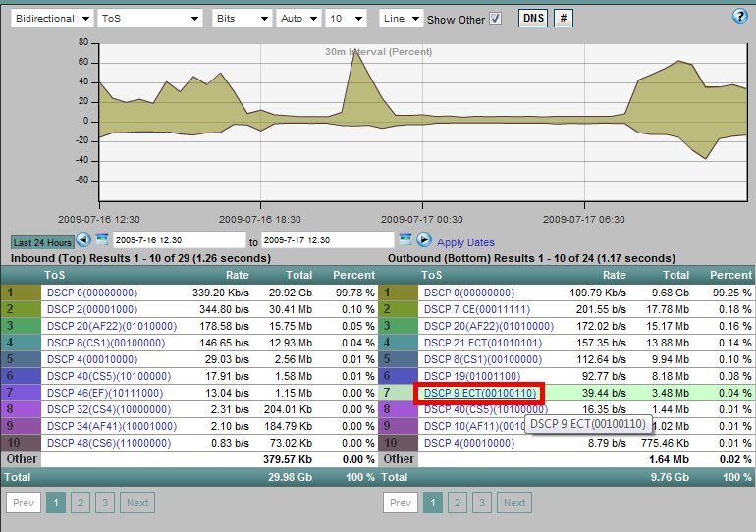Open inbound DSCP 48(CS6)(11000000) link
This screenshot has width=756, height=532.
(109, 443)
